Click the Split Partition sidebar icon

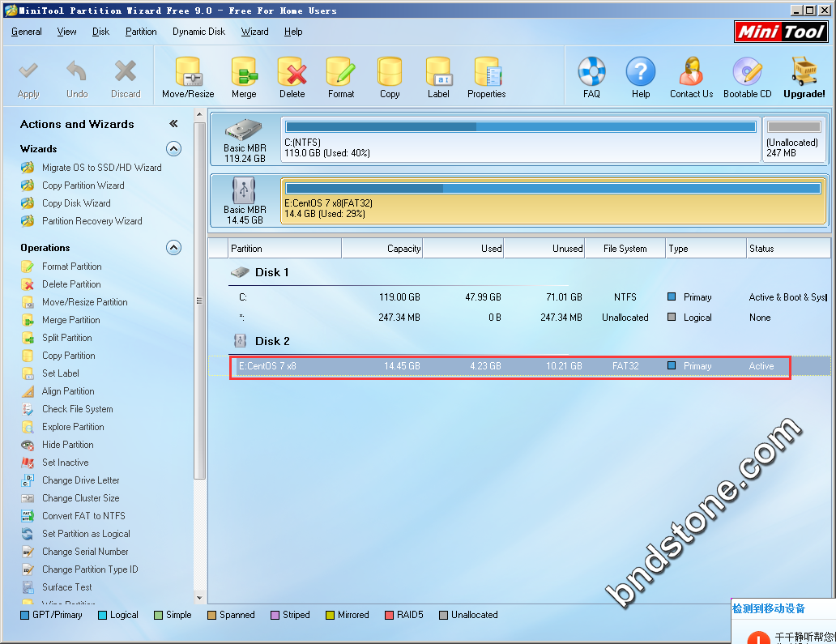pos(28,338)
